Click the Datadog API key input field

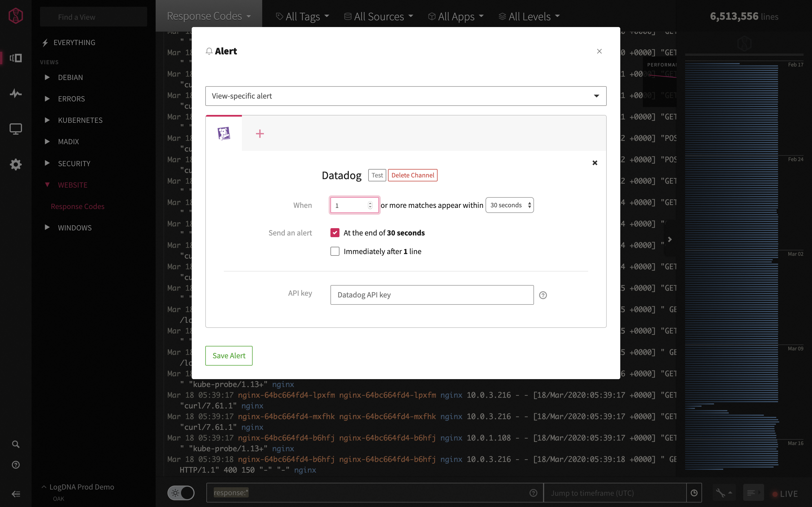coord(432,295)
